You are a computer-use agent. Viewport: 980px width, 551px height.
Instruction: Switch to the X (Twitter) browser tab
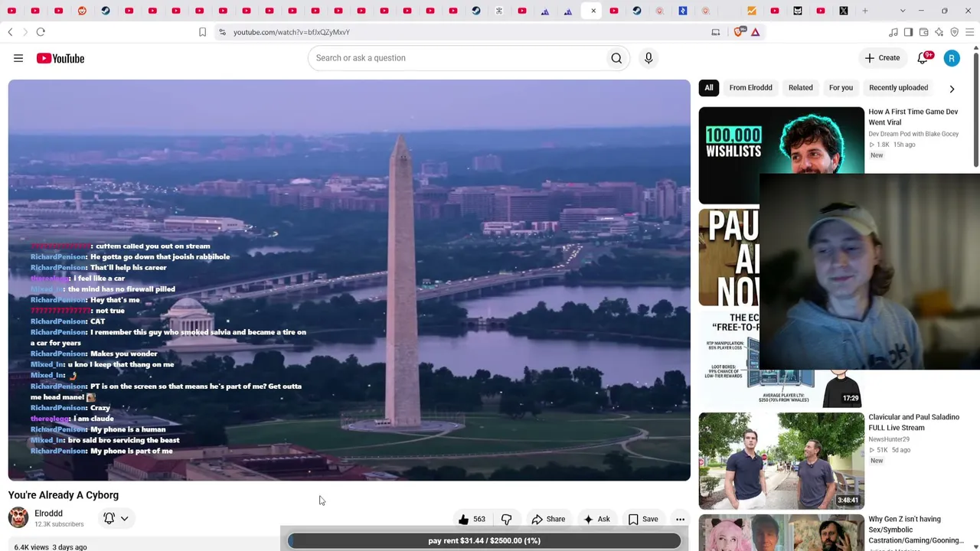[x=844, y=11]
